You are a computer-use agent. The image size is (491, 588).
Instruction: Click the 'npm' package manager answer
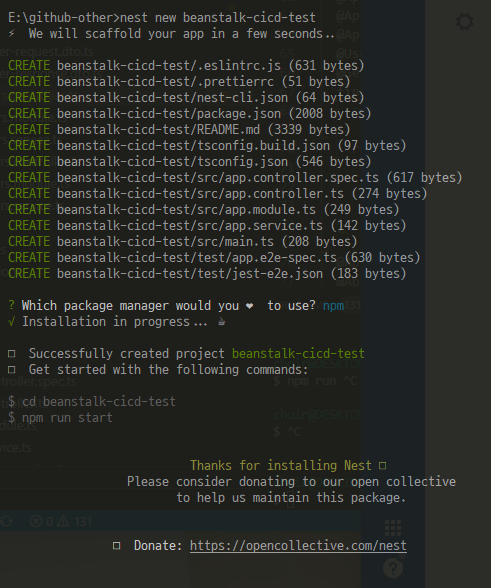(x=333, y=306)
